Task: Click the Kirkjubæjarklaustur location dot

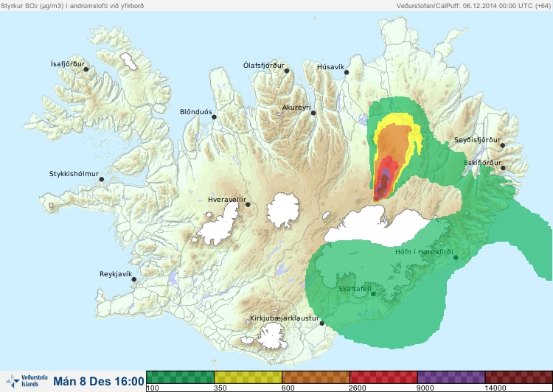Action: tap(321, 323)
